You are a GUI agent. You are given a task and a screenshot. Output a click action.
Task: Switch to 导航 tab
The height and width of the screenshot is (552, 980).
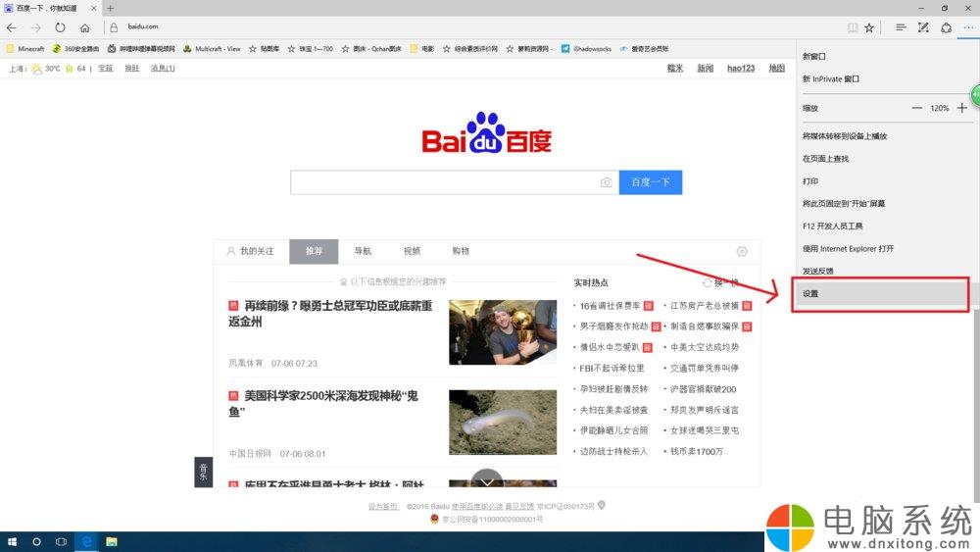(363, 251)
